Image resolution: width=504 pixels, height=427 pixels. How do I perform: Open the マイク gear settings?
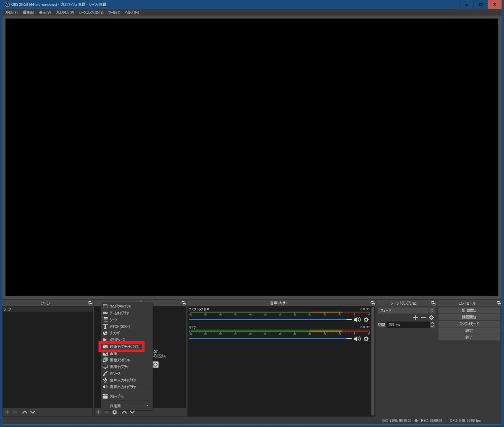[366, 339]
